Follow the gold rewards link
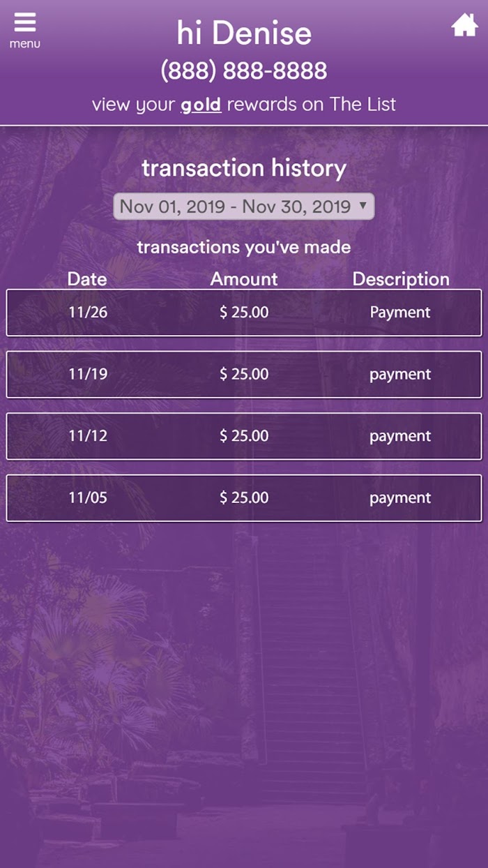 tap(201, 105)
